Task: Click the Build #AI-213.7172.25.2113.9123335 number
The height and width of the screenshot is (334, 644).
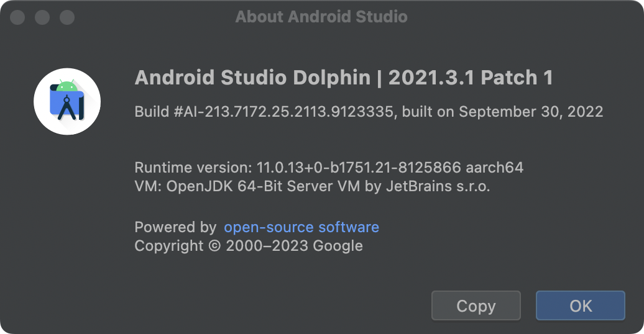Action: [x=265, y=112]
